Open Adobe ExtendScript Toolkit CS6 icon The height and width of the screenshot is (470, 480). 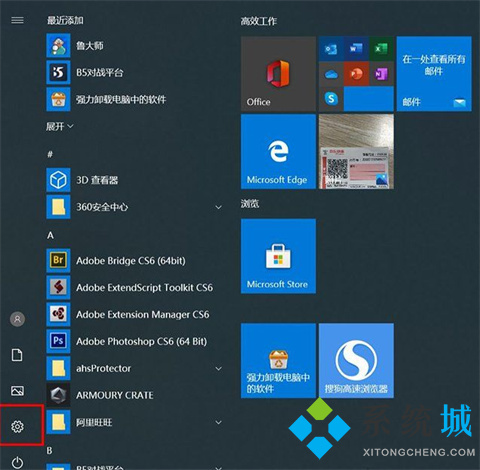tap(58, 287)
